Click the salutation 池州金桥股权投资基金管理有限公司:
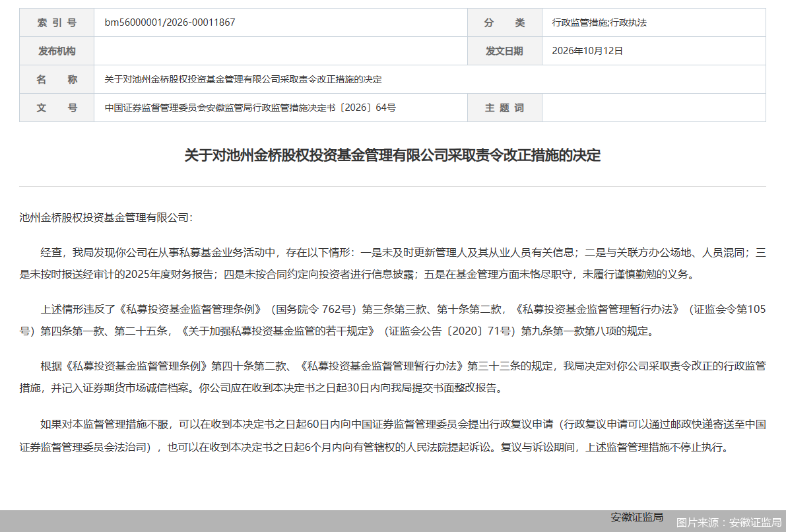The image size is (786, 532). [x=106, y=218]
